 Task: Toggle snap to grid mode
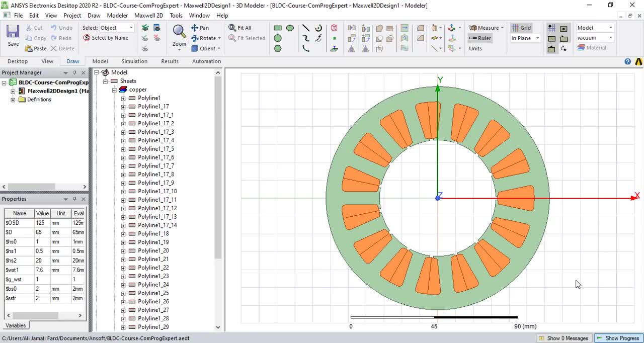tap(551, 28)
